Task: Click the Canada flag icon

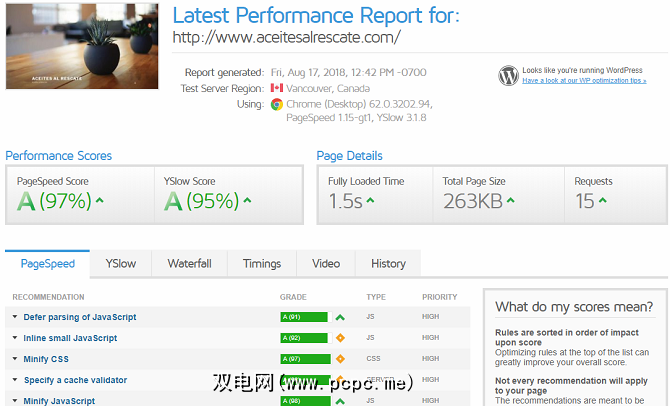Action: tap(277, 88)
